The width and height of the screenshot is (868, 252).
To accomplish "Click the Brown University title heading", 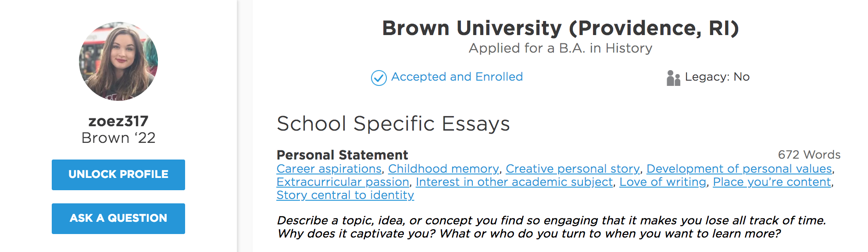I will (561, 28).
